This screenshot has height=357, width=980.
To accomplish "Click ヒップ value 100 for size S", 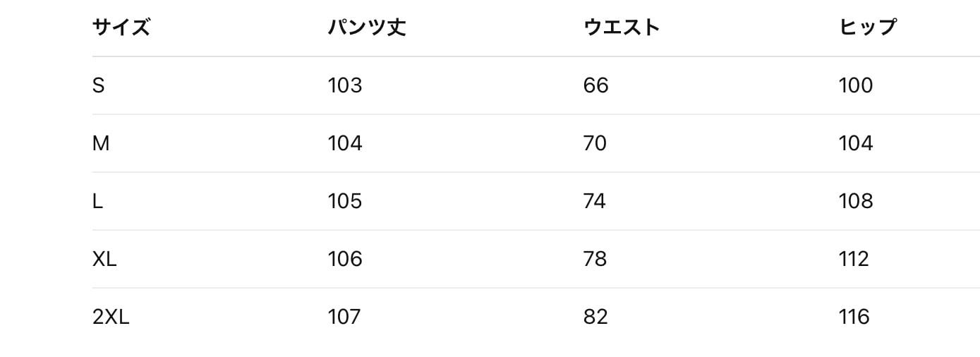I will point(856,85).
